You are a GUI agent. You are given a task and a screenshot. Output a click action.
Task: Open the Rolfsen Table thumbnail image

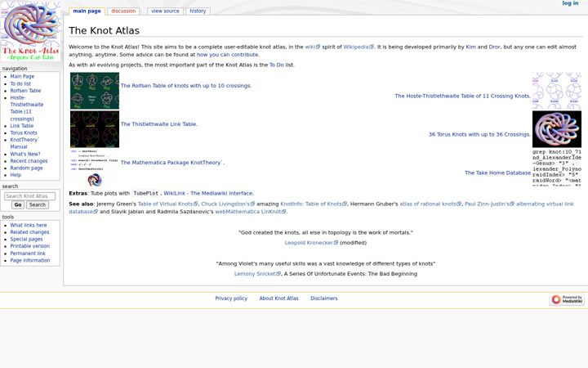tap(95, 91)
